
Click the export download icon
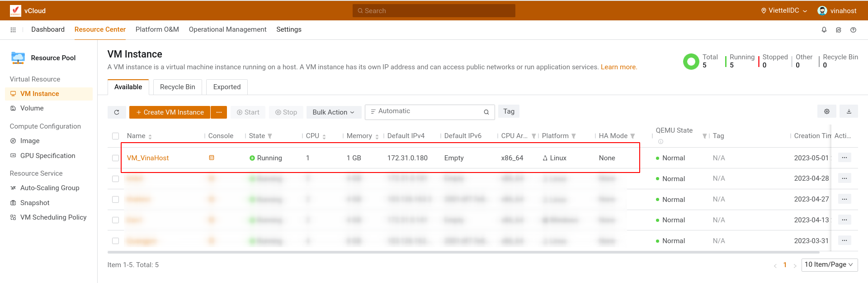849,111
